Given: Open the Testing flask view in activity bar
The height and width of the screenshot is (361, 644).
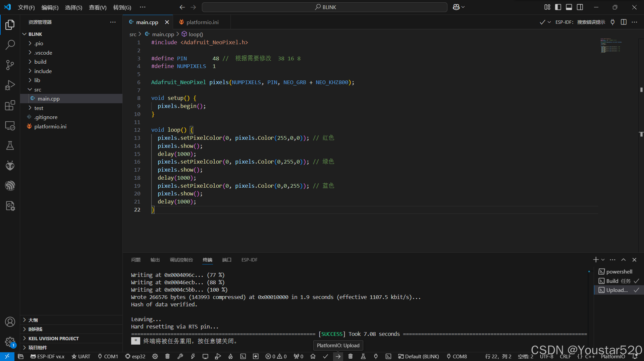Looking at the screenshot, I should [10, 145].
